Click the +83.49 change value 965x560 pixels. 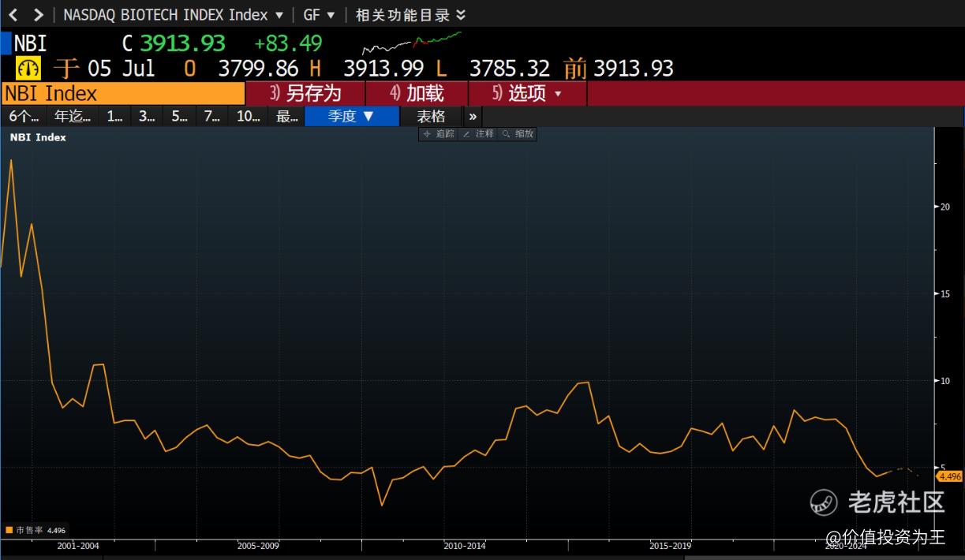pyautogui.click(x=288, y=43)
